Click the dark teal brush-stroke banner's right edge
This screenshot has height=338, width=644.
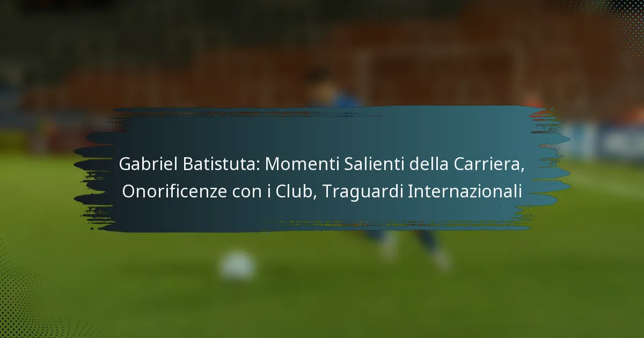pyautogui.click(x=547, y=166)
